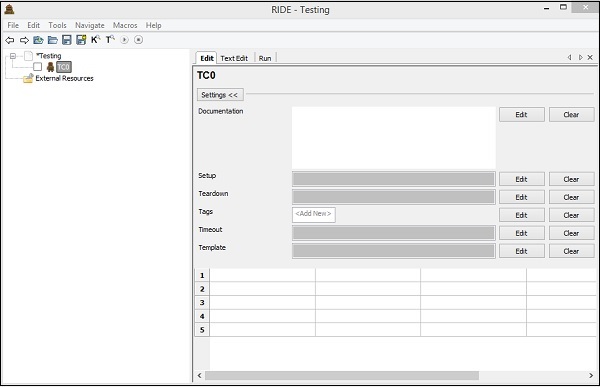Save current file with floppy icon
Viewport: 600px width, 387px height.
coord(67,40)
